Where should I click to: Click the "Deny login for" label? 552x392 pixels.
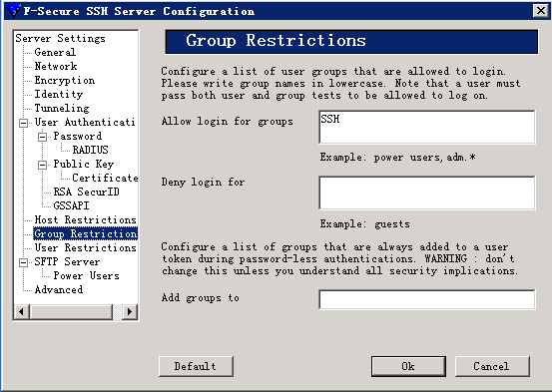[203, 182]
